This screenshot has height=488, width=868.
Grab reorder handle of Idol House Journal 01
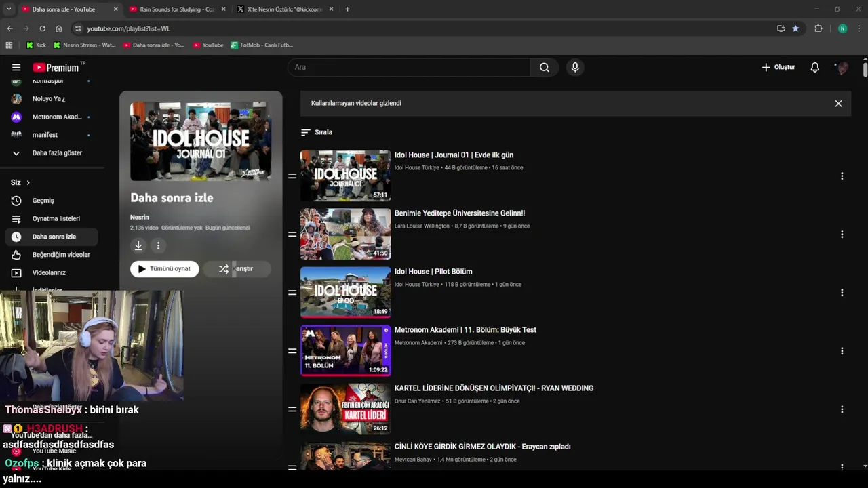click(292, 176)
